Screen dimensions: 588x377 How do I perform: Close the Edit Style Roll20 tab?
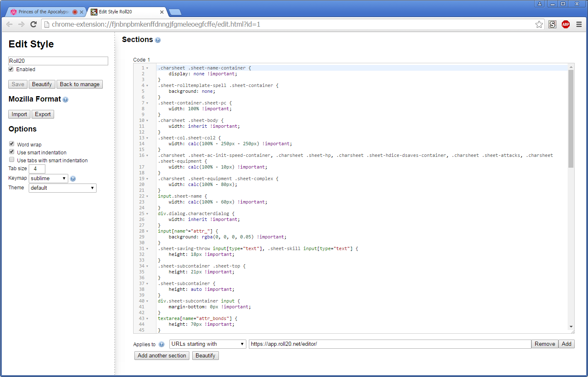click(162, 12)
